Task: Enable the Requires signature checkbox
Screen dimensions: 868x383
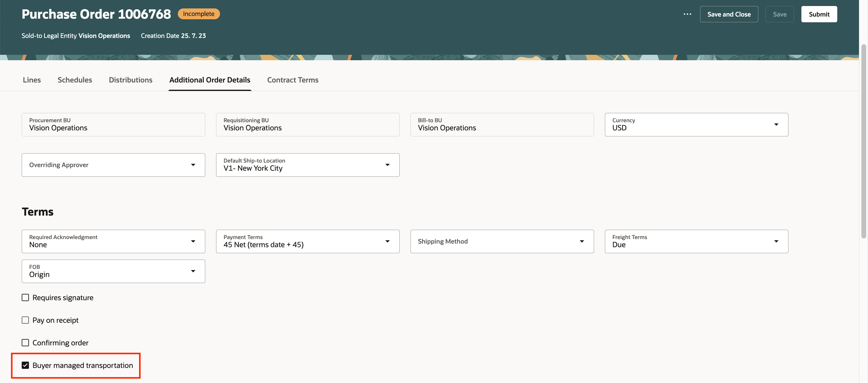Action: 25,297
